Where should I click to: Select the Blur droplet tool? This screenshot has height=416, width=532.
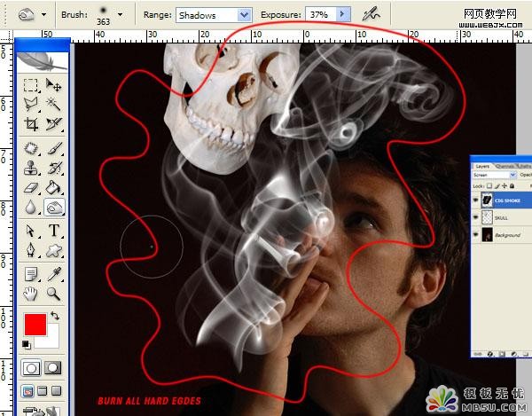30,208
